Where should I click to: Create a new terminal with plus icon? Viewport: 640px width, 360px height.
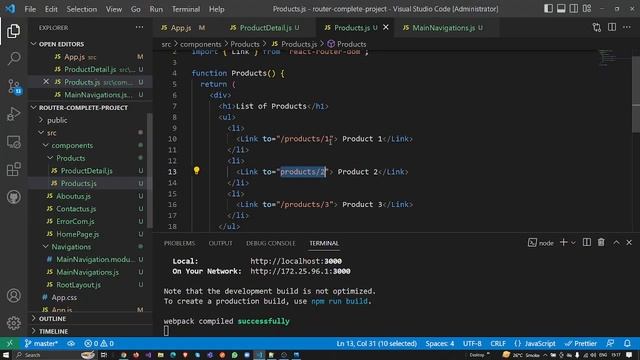(x=563, y=242)
